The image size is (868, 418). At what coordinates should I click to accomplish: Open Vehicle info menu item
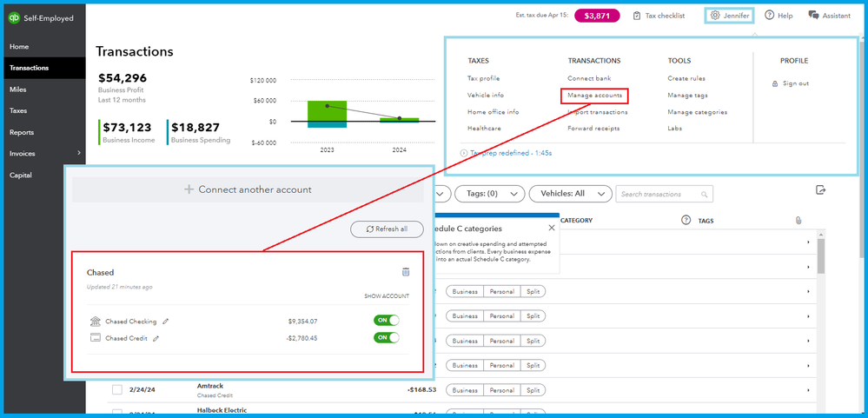486,96
